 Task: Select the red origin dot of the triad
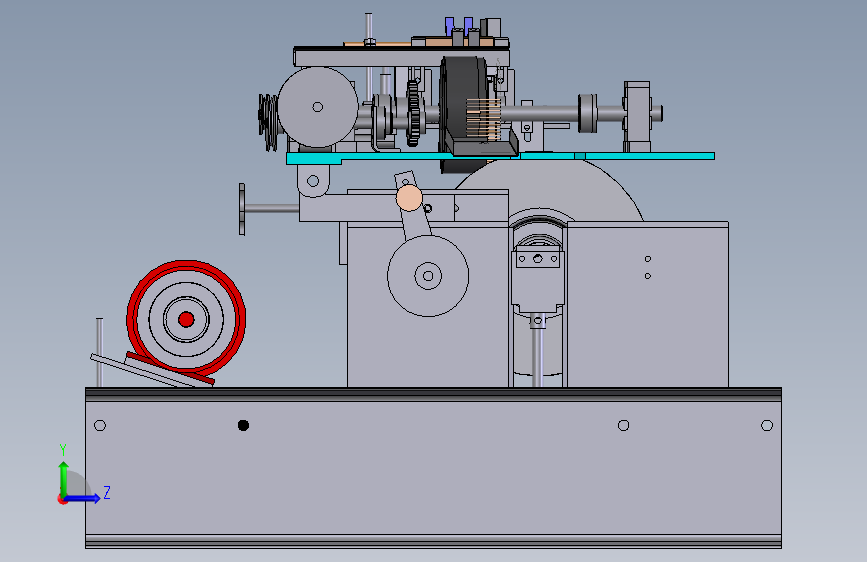click(62, 499)
